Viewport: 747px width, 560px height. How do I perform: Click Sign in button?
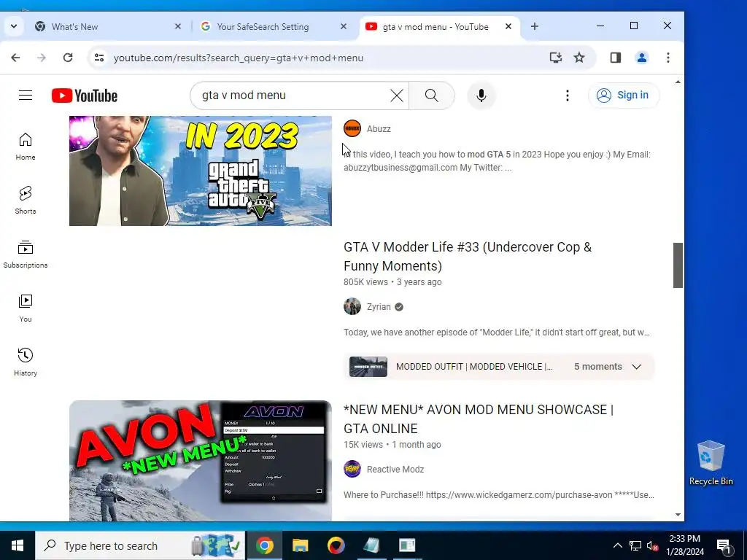pos(624,96)
